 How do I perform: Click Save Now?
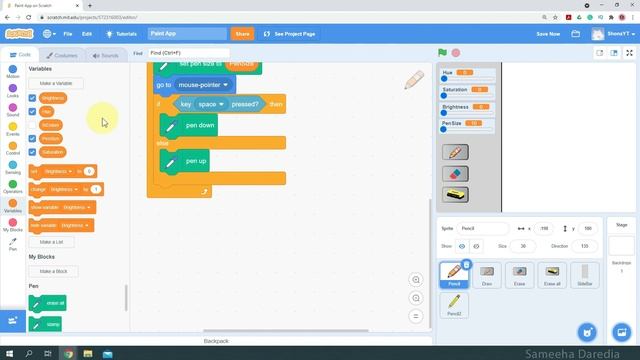(x=548, y=34)
